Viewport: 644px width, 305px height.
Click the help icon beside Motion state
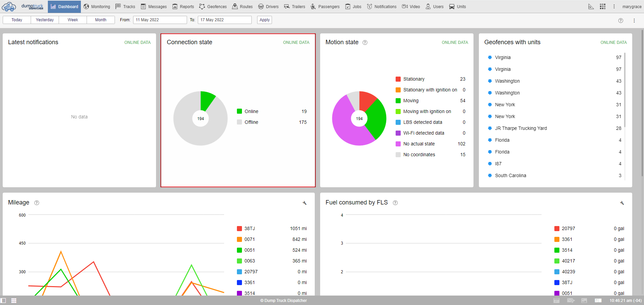(x=365, y=43)
